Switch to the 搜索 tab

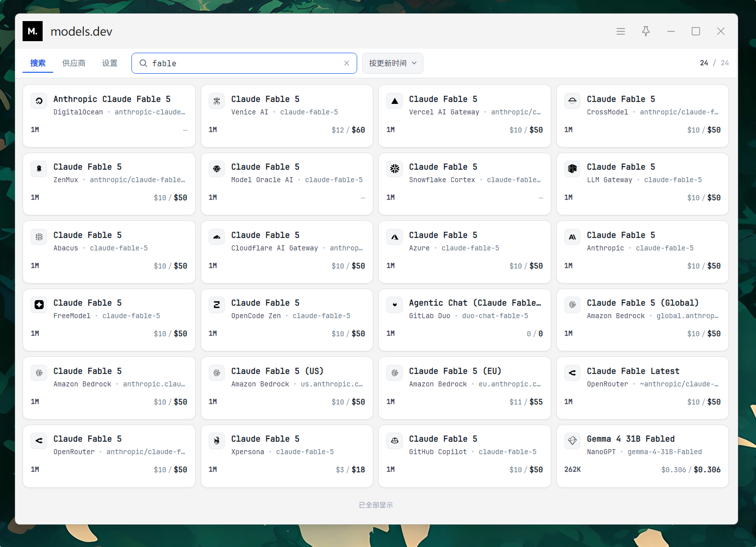point(38,63)
